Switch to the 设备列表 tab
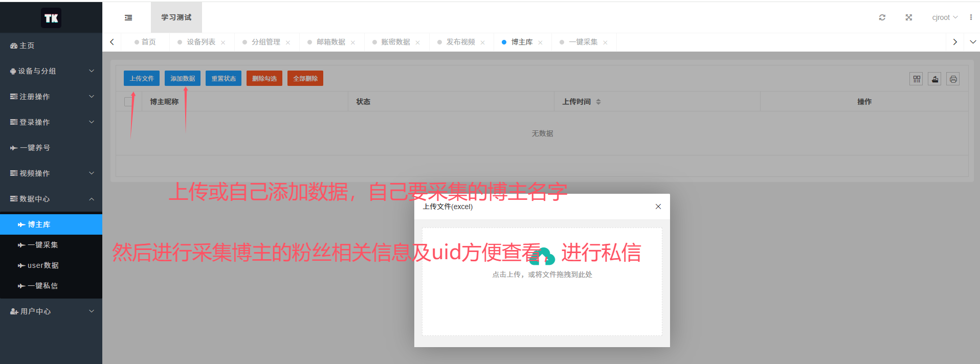 coord(201,42)
